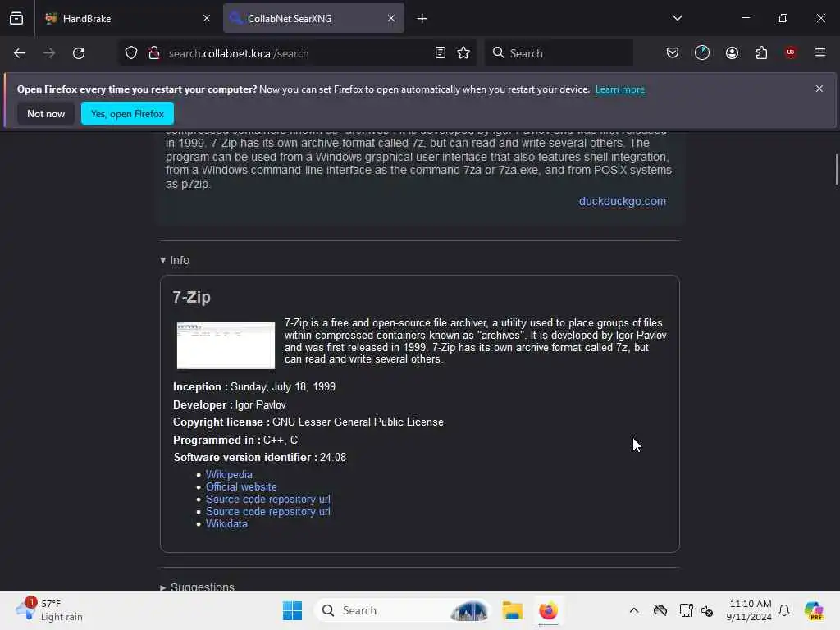
Task: Click the Inception date Sunday, July 18, 1999
Action: [x=283, y=387]
